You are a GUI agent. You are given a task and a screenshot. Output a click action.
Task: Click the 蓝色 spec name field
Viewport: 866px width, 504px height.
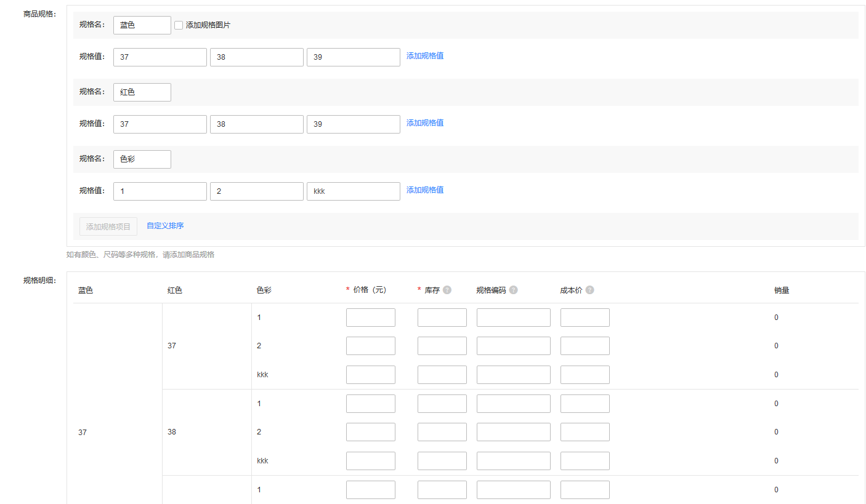(142, 25)
